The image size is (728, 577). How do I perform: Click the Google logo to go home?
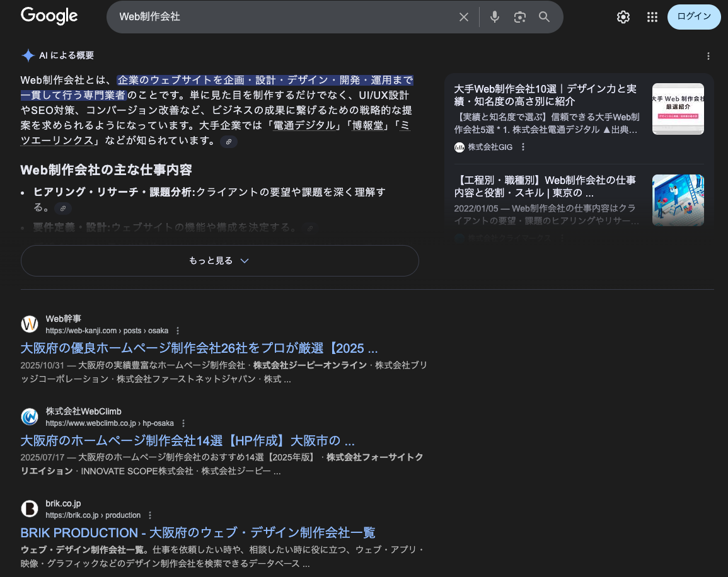[x=49, y=16]
